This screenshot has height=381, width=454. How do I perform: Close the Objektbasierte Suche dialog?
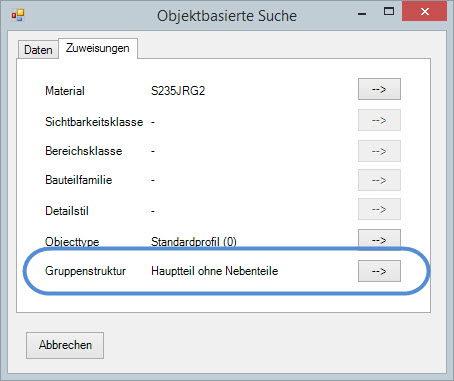click(424, 12)
